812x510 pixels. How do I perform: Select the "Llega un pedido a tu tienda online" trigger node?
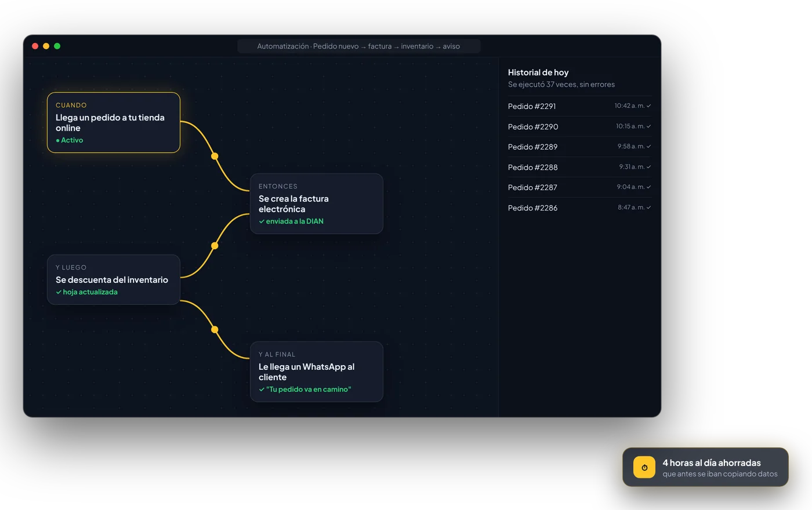pyautogui.click(x=114, y=122)
